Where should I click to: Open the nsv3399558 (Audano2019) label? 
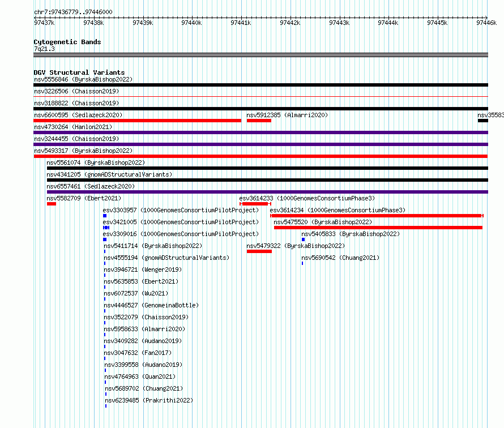click(x=143, y=365)
